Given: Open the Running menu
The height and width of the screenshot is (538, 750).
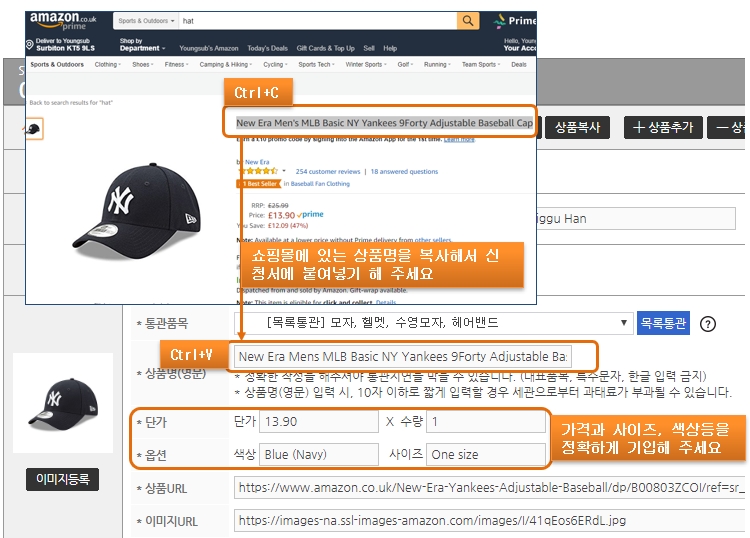Looking at the screenshot, I should click(437, 65).
